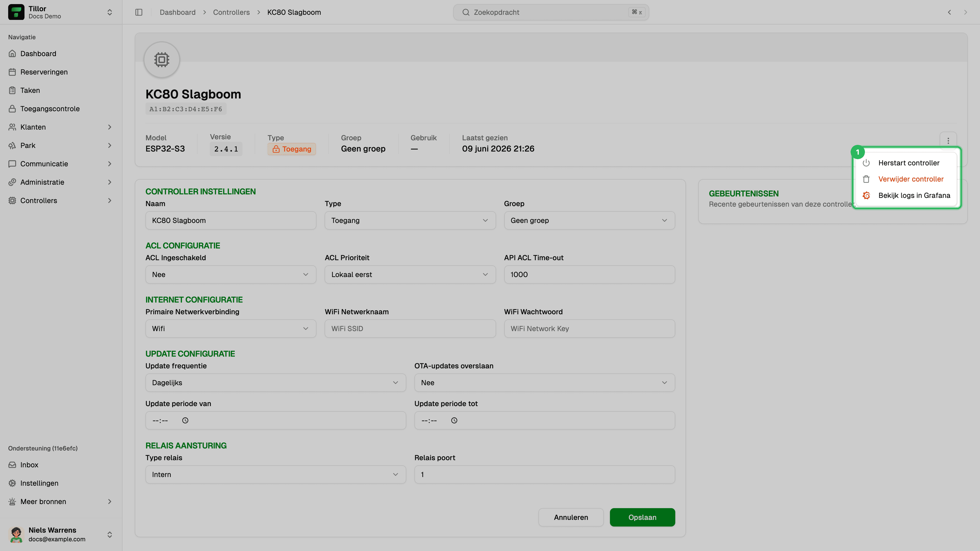Click the Controllers breadcrumb link
980x551 pixels.
(231, 12)
